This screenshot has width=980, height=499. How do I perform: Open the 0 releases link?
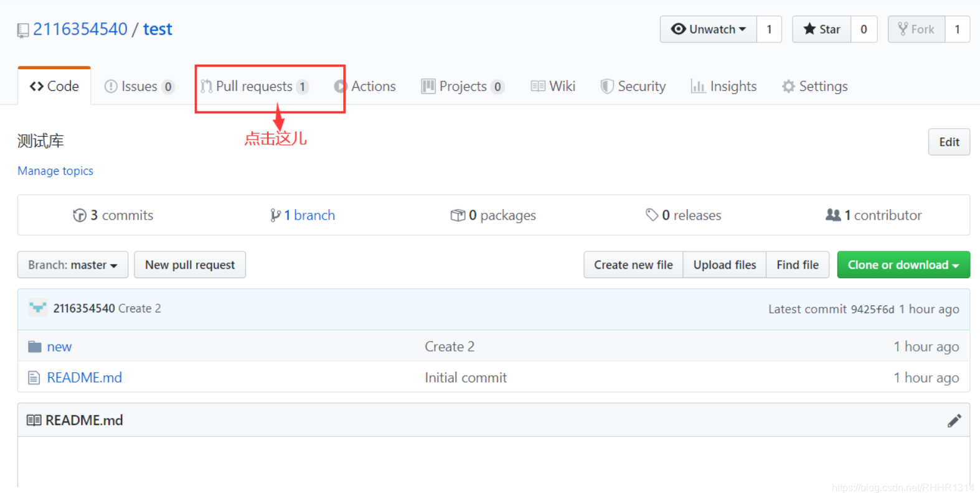click(x=684, y=215)
